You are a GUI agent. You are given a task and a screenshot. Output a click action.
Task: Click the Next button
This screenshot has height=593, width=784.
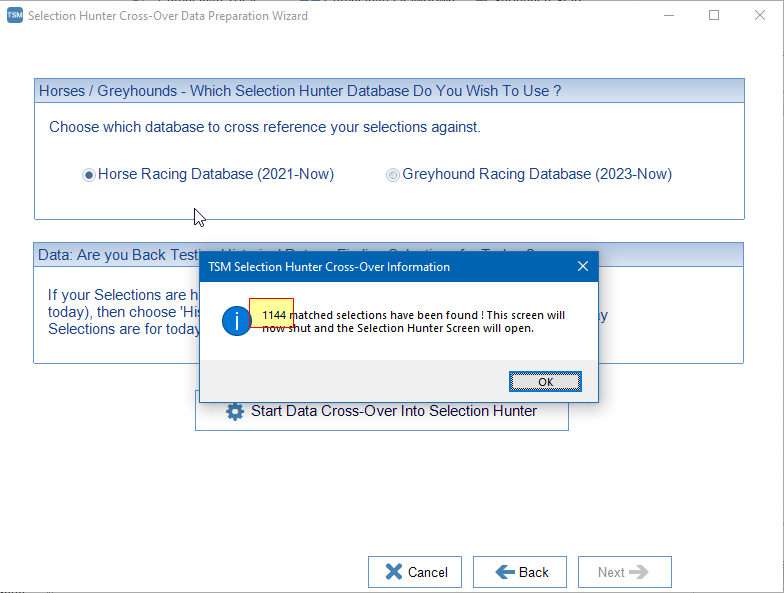tap(624, 572)
